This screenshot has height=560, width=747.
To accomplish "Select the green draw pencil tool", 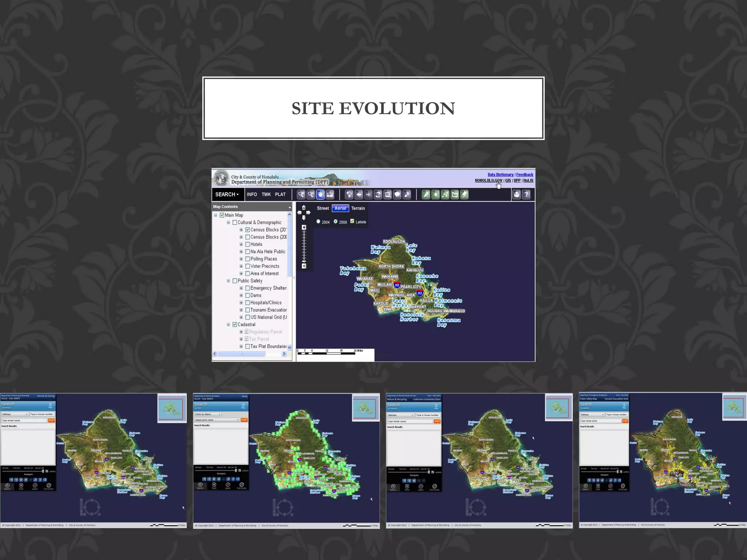I will (x=426, y=195).
